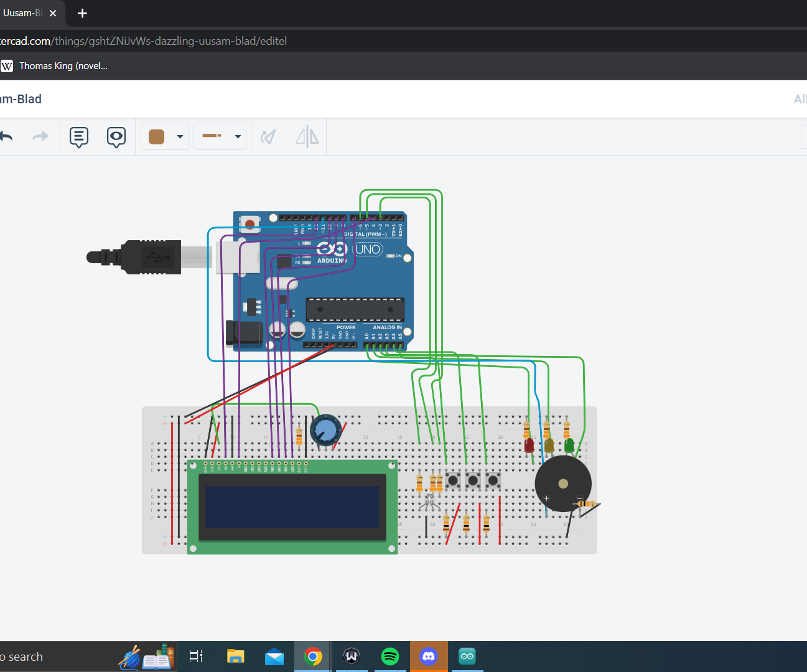The image size is (807, 672).
Task: Click the Mirror flip icon
Action: [x=307, y=136]
